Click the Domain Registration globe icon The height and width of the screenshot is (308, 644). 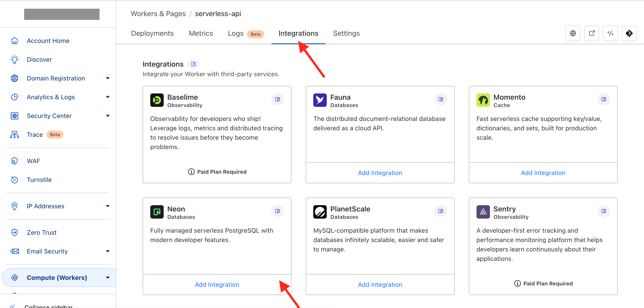(15, 78)
